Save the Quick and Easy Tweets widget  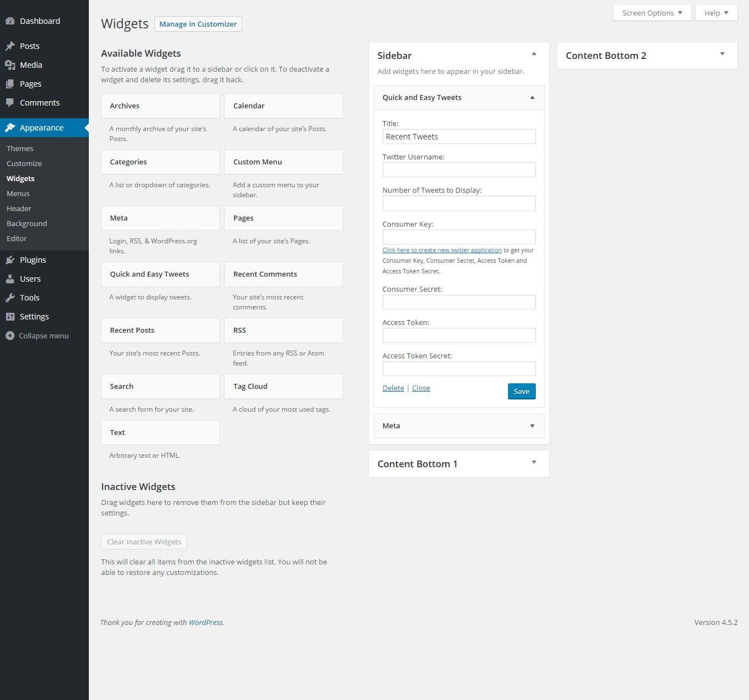521,391
